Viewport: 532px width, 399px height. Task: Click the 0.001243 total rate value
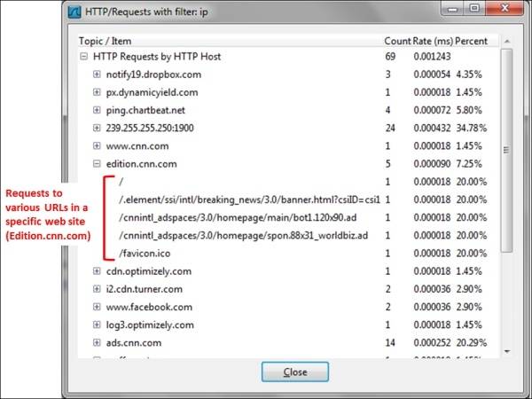click(x=432, y=57)
